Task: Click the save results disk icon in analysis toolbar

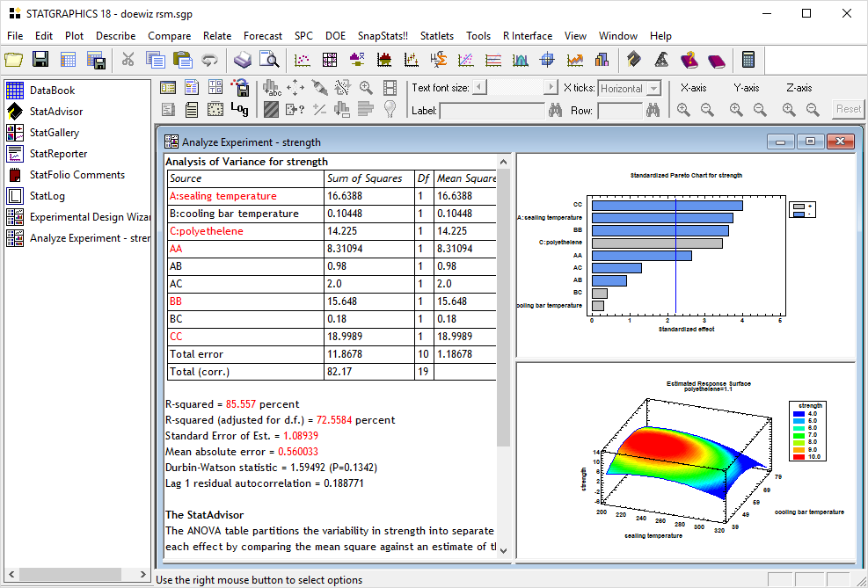Action: [x=239, y=87]
